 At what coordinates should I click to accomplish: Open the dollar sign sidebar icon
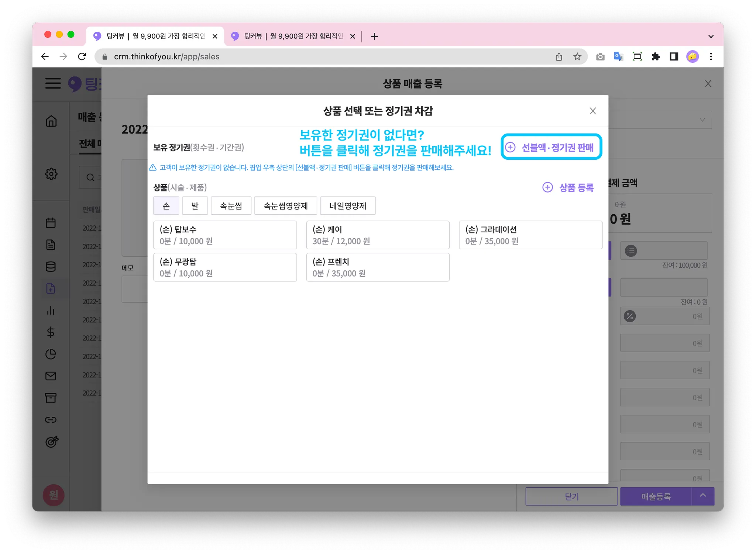51,332
